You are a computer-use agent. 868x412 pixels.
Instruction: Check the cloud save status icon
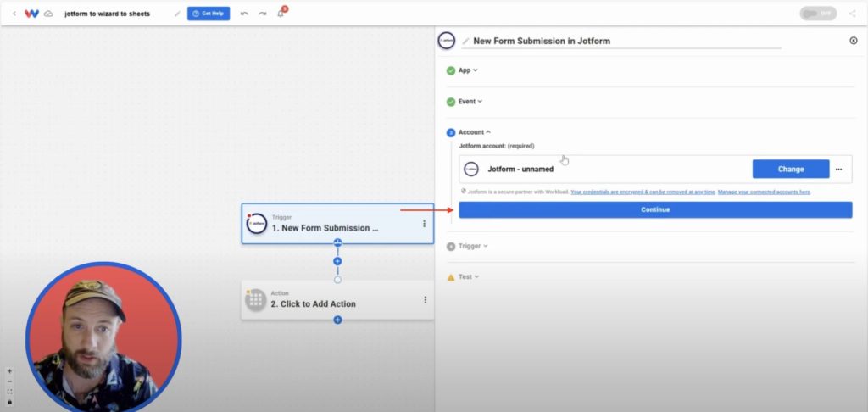48,14
